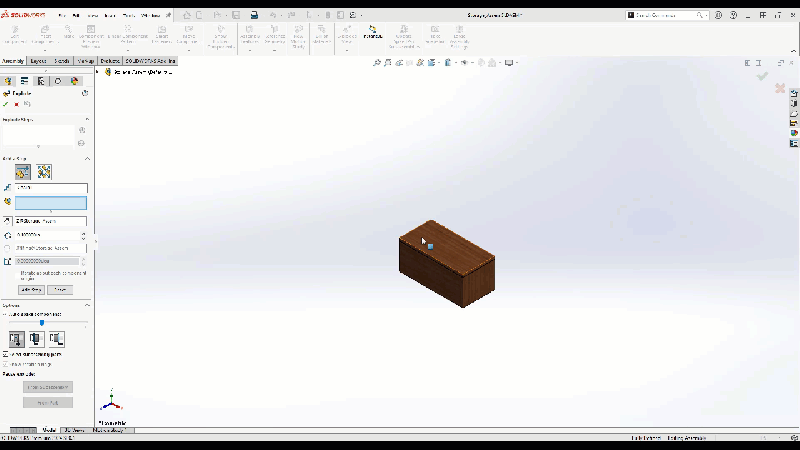Click the Zoom to Fit view icon
Image resolution: width=800 pixels, height=450 pixels.
[377, 63]
